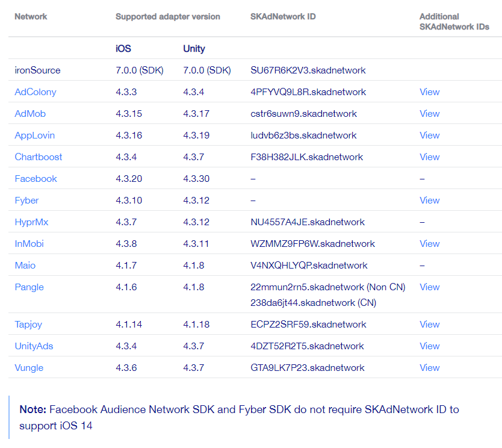Select ludvb6z3bs.skadnetwork ID text

click(303, 135)
